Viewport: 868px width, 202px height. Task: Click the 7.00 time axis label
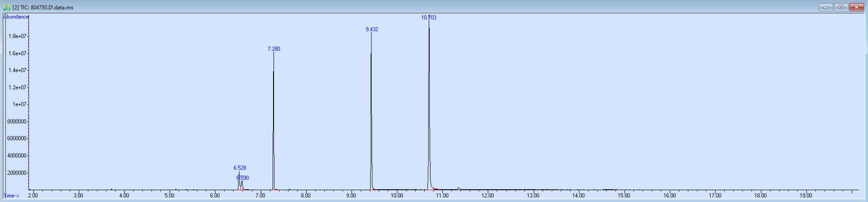pyautogui.click(x=260, y=196)
